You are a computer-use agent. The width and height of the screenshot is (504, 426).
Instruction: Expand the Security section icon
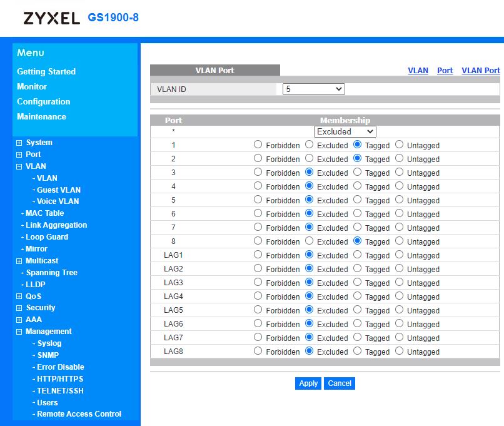[x=19, y=308]
